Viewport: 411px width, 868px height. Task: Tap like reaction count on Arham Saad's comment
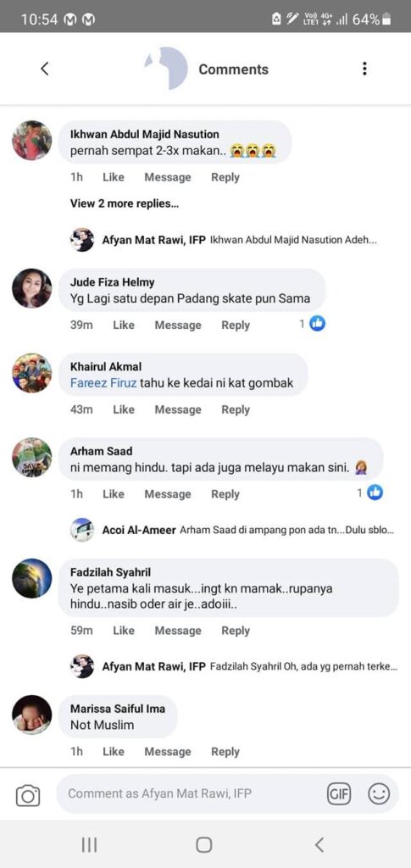370,492
